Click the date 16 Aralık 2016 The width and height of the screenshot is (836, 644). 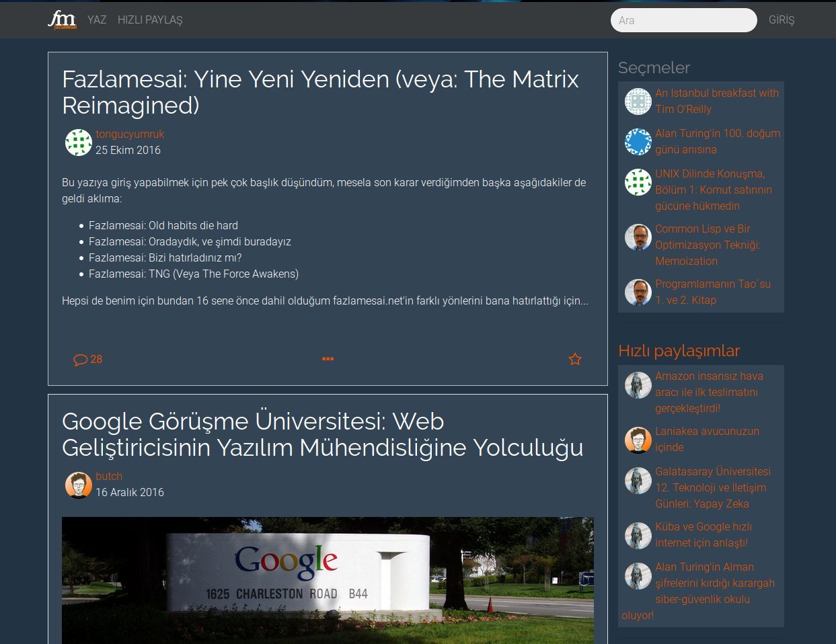click(130, 493)
